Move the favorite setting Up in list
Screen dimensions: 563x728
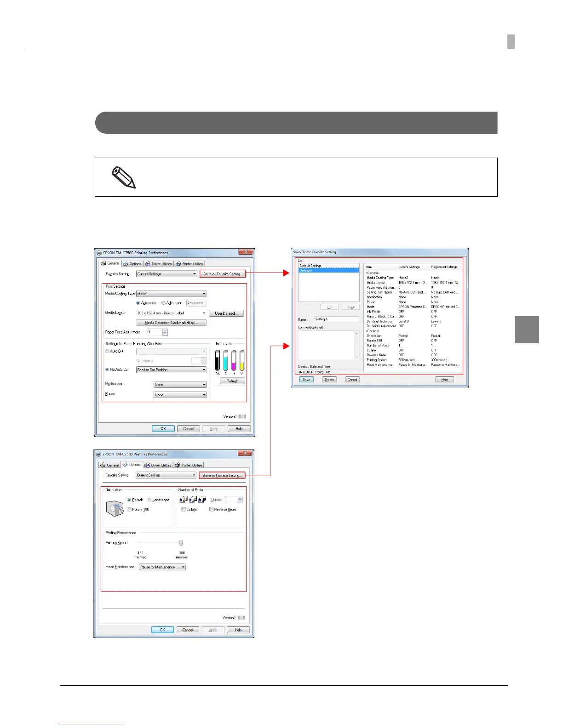tap(329, 307)
